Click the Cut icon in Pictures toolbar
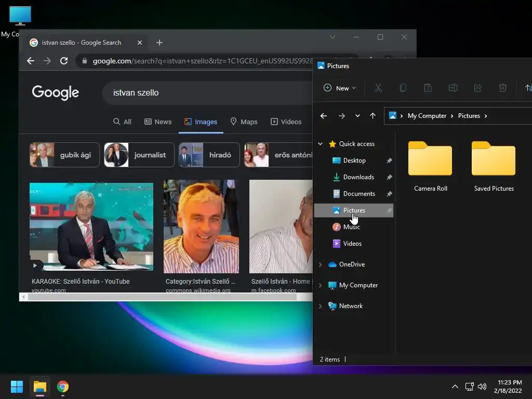This screenshot has width=532, height=399. point(378,88)
